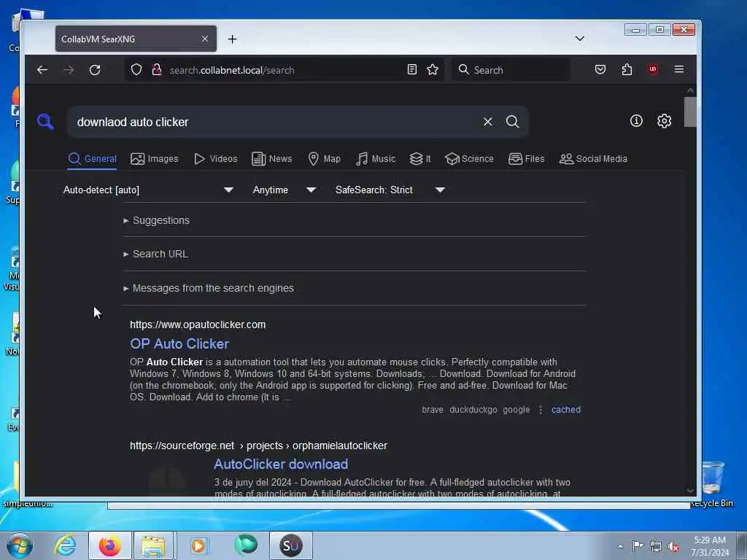Click the page vertical scrollbar thumb
Viewport: 747px width, 560px height.
point(690,112)
